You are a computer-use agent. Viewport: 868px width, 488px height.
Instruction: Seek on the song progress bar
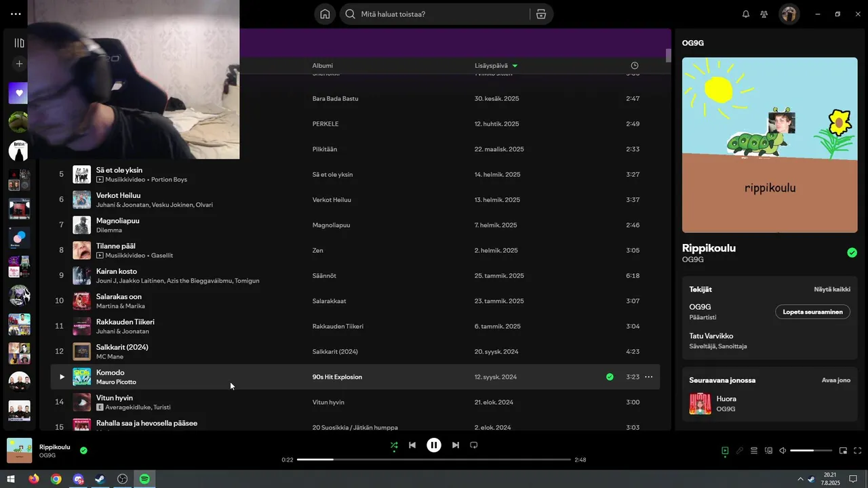pos(434,460)
